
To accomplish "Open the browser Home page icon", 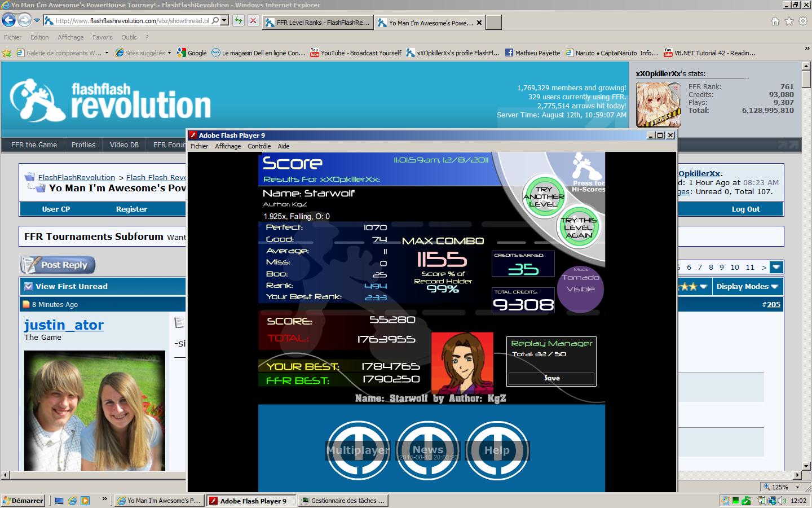I will click(775, 21).
